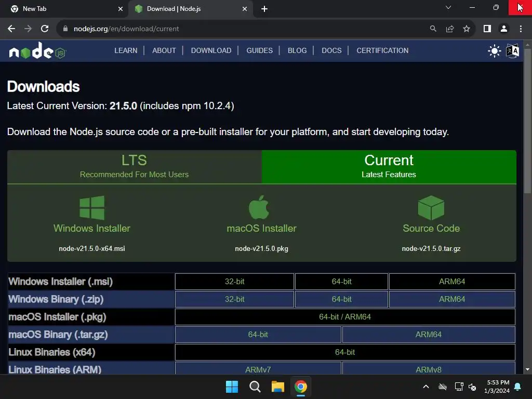Download macOS Binary (.tar.gz) ARM64
Screen dimensions: 532x399
click(x=429, y=335)
